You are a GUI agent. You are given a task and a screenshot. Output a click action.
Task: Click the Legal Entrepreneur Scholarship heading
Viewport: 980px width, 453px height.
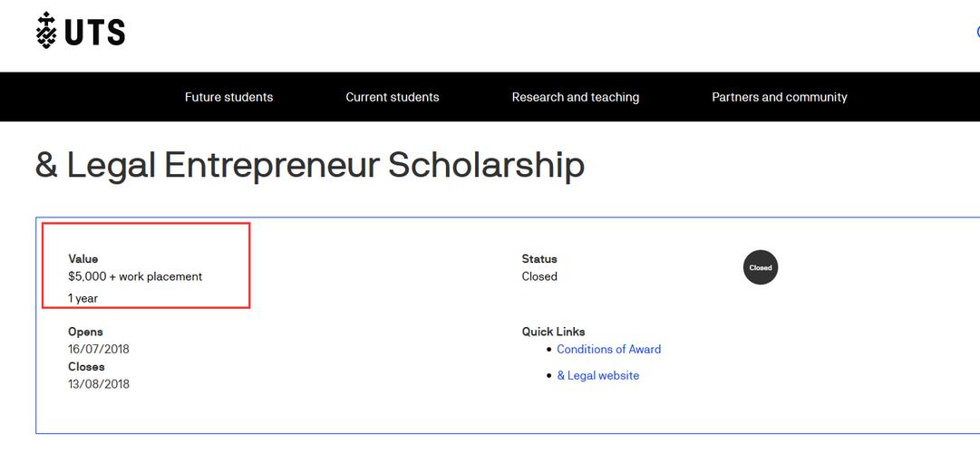point(309,165)
